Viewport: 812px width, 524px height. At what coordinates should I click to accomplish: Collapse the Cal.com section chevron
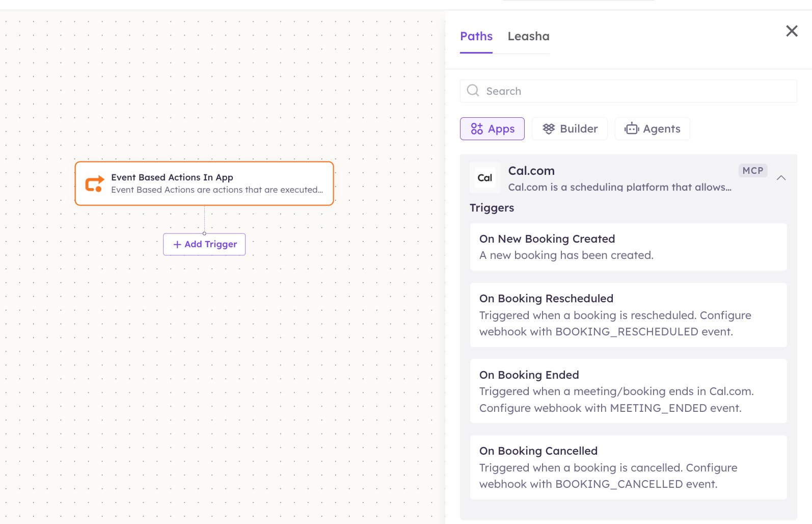click(x=781, y=178)
